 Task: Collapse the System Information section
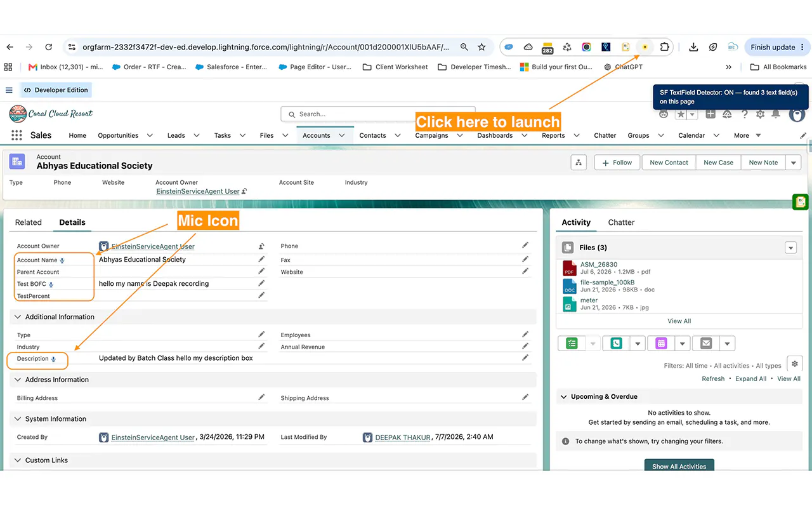pyautogui.click(x=17, y=419)
